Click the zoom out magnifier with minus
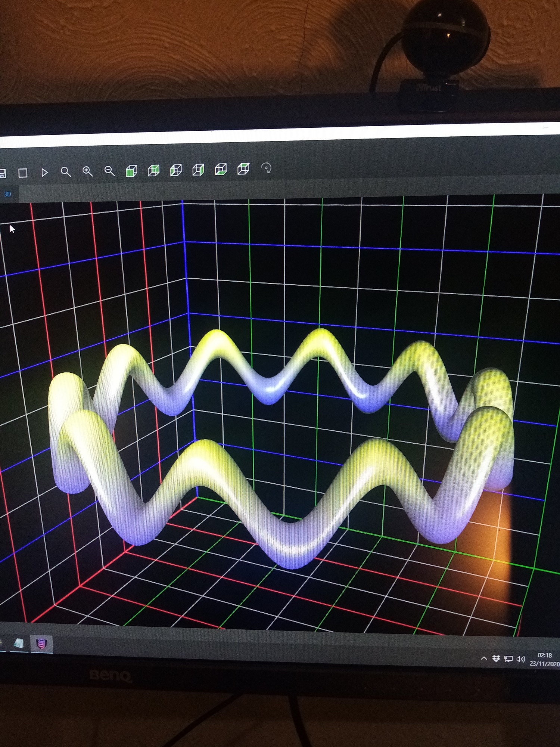This screenshot has width=560, height=747. click(x=109, y=171)
